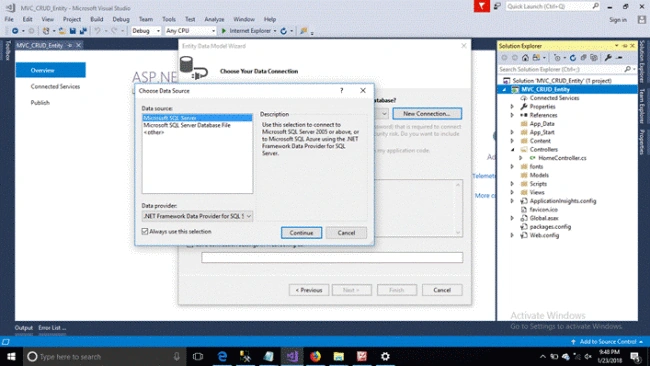
Task: Expand the References node in Solution Explorer
Action: click(x=512, y=115)
